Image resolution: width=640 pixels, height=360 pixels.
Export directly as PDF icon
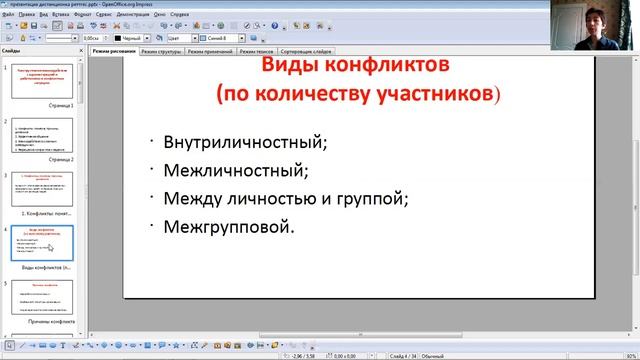point(71,26)
